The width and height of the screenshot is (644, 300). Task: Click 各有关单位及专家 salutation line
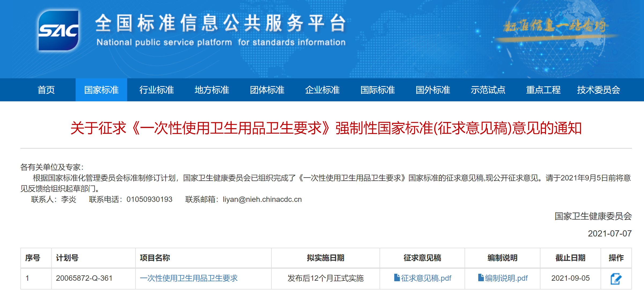point(52,167)
